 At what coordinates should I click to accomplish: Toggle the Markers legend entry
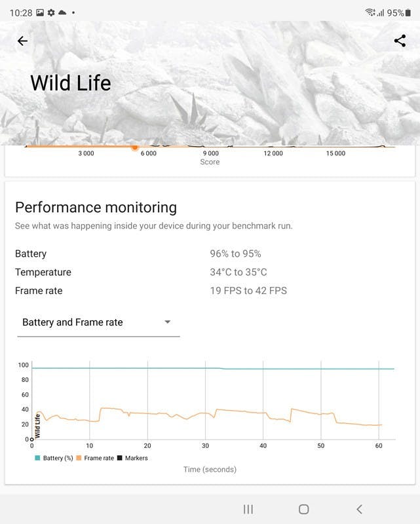tap(132, 458)
